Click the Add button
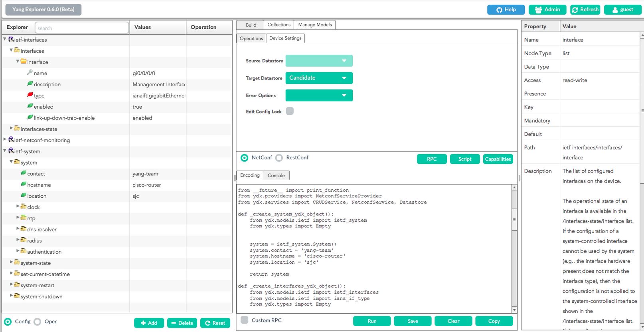The height and width of the screenshot is (332, 644). pyautogui.click(x=149, y=323)
